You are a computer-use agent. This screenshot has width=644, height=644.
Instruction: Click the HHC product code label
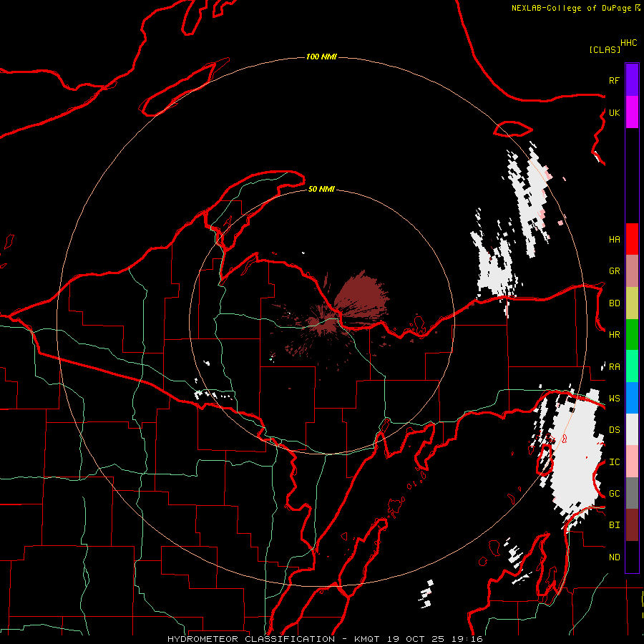[629, 43]
